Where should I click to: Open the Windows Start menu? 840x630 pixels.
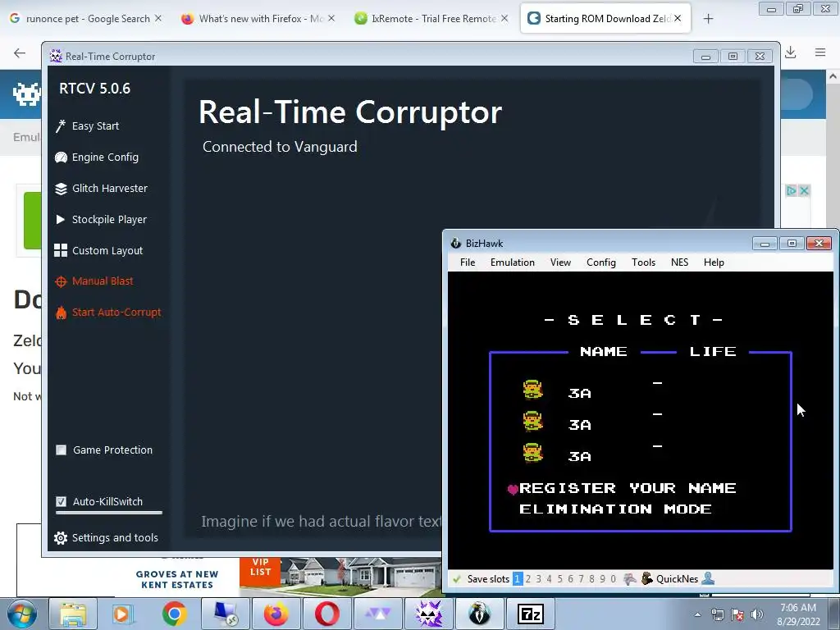tap(22, 614)
